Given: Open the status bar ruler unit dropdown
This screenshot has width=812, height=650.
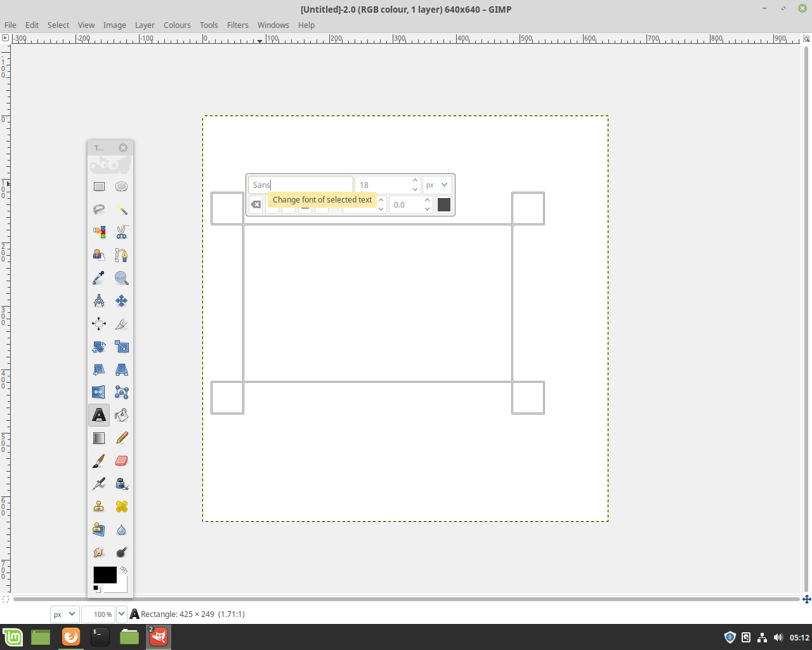Looking at the screenshot, I should click(x=64, y=614).
